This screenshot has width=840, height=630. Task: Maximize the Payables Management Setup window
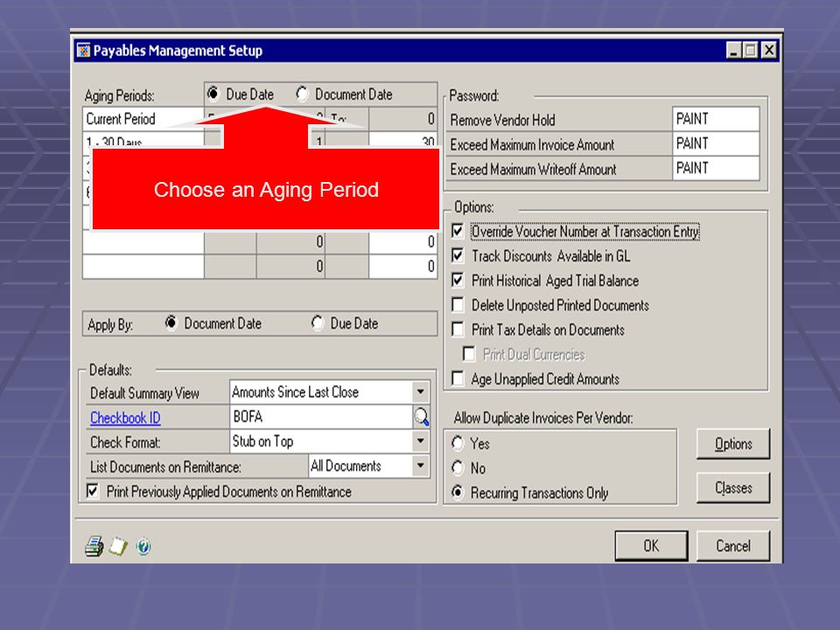pyautogui.click(x=751, y=51)
